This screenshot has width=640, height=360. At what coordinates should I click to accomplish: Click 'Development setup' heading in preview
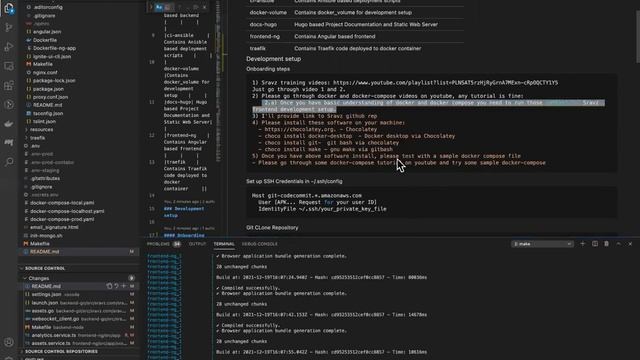coord(273,59)
